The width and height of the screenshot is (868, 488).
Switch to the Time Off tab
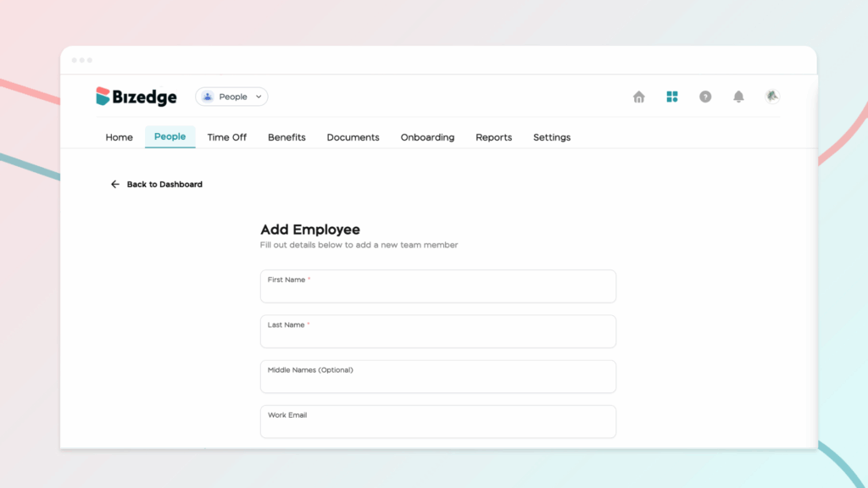pyautogui.click(x=227, y=137)
